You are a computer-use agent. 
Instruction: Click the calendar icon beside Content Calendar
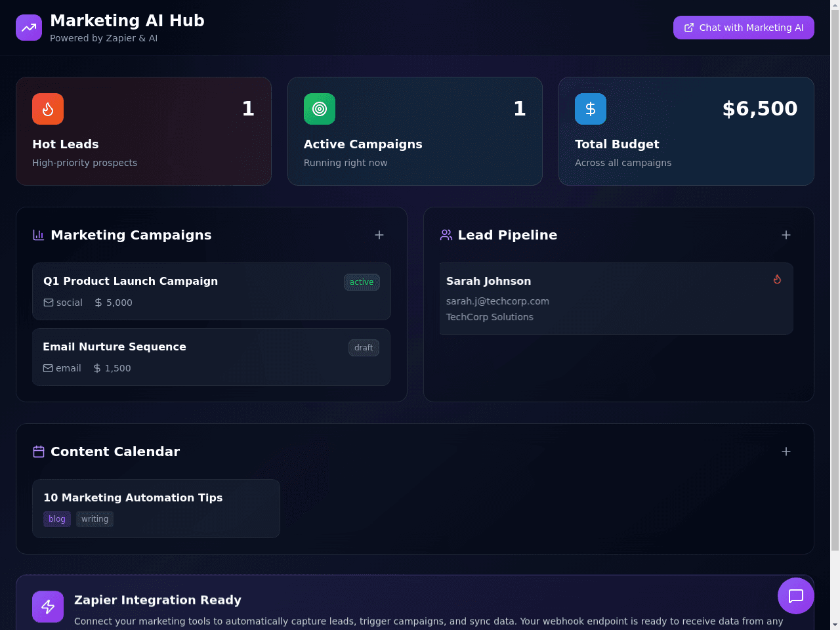coord(39,451)
